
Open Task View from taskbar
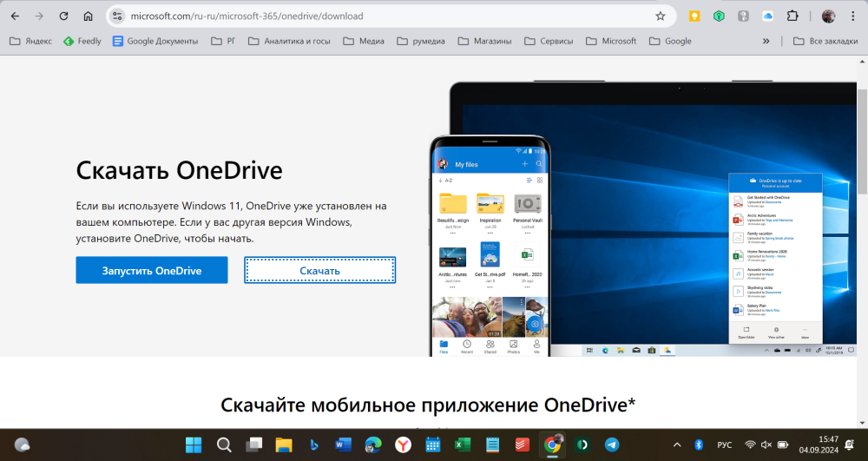click(254, 445)
